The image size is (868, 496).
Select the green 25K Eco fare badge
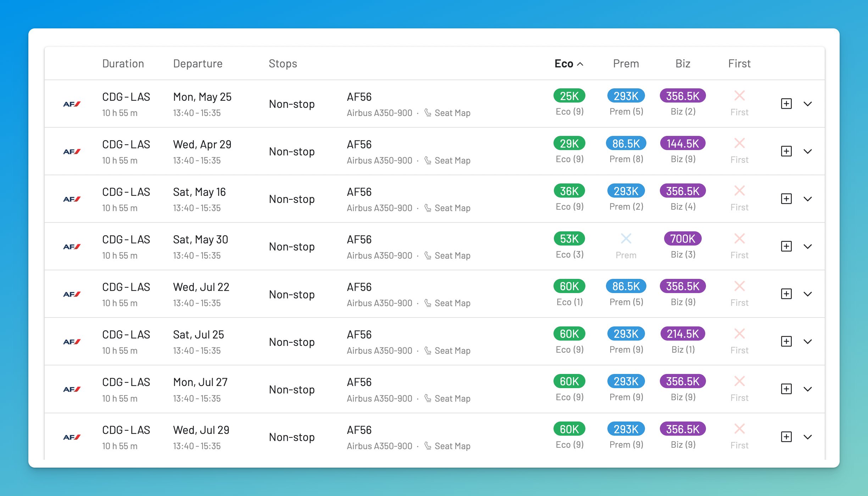click(569, 96)
